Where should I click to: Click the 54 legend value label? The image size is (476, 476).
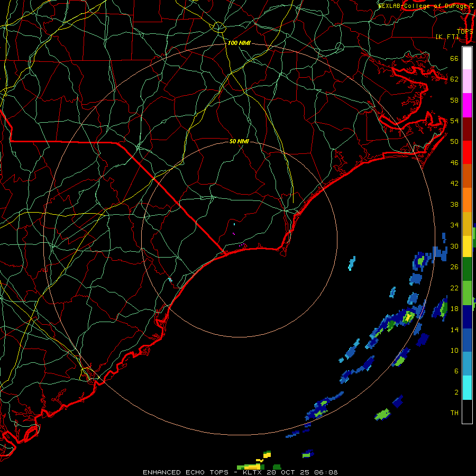[454, 121]
